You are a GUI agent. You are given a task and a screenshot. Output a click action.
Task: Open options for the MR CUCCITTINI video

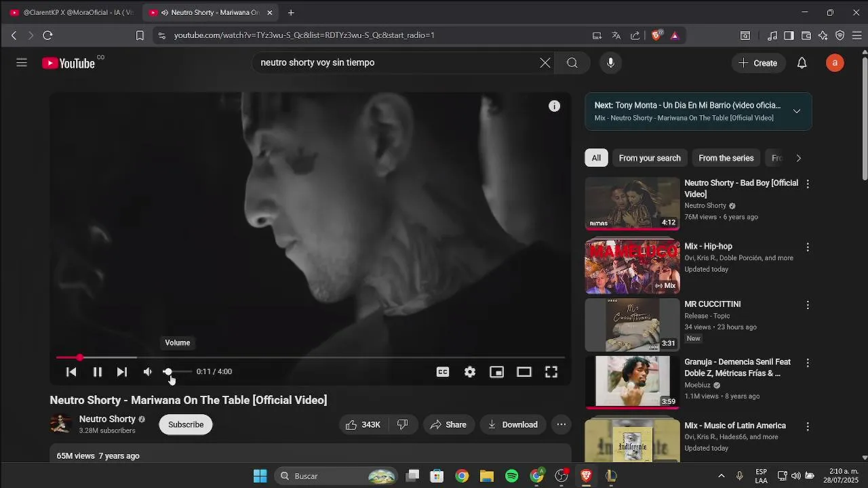(808, 305)
